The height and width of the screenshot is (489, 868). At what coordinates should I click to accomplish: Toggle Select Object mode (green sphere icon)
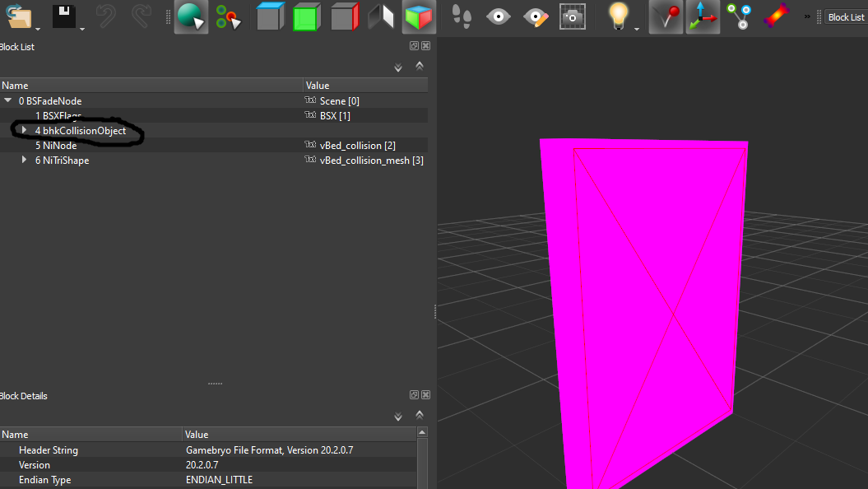(x=191, y=16)
